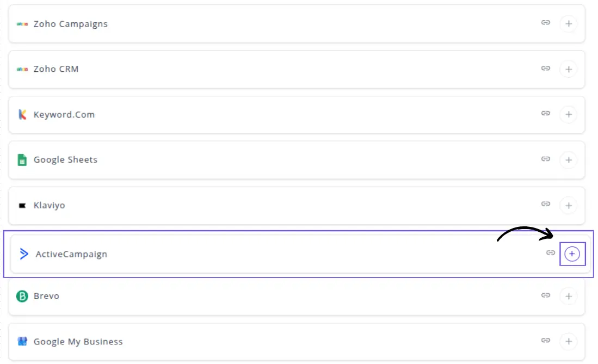Click the link icon beside Zoho CRM
Screen dimensions: 598x364
(545, 69)
